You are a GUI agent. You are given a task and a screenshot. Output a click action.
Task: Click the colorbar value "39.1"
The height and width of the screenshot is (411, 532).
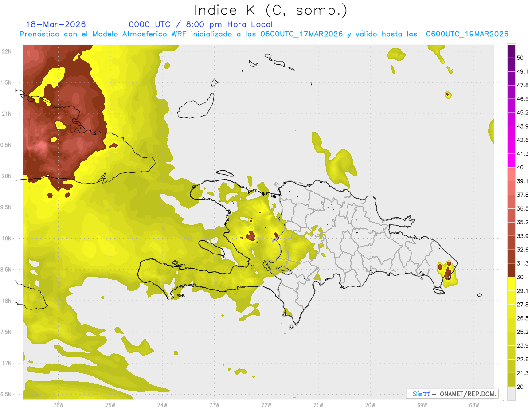coord(523,181)
